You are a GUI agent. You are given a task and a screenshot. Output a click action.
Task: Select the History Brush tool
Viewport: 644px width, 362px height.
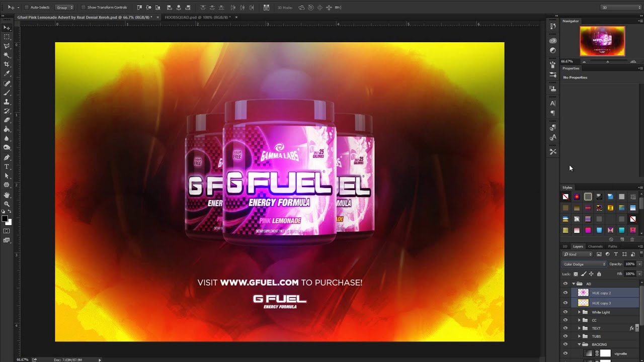click(x=7, y=111)
